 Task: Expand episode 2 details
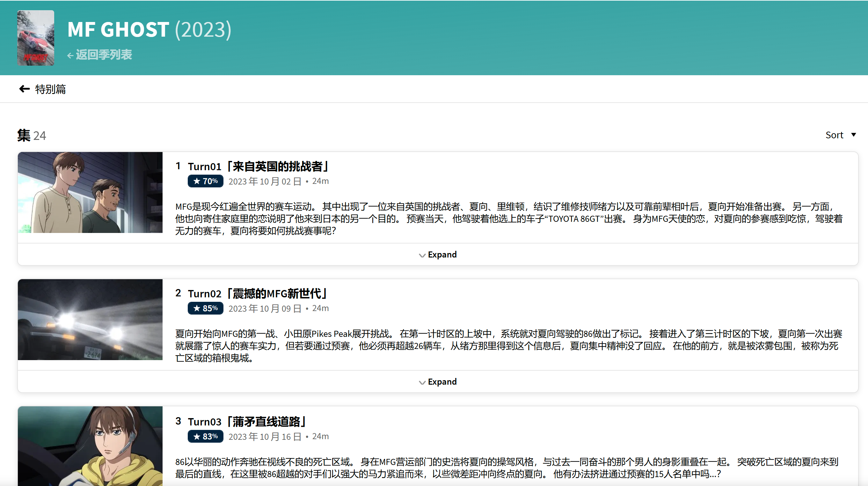438,381
